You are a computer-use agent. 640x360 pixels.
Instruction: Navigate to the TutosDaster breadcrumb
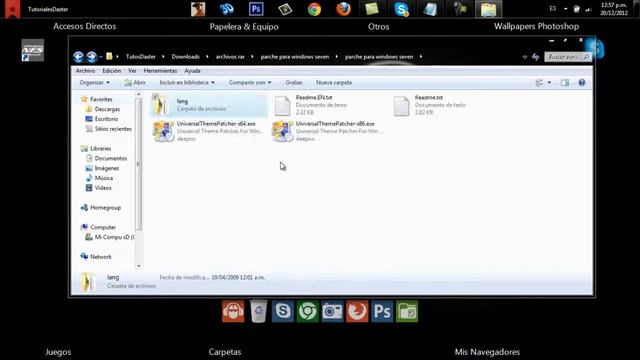click(x=141, y=57)
